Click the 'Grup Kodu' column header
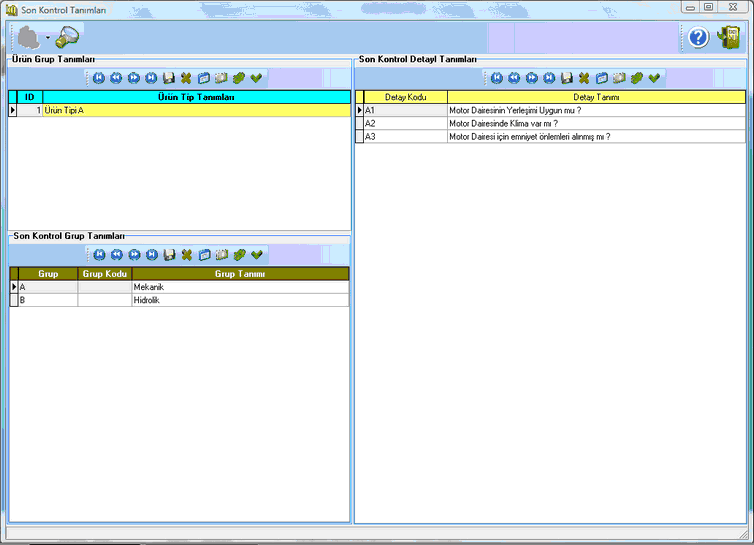The image size is (754, 545). pyautogui.click(x=104, y=274)
